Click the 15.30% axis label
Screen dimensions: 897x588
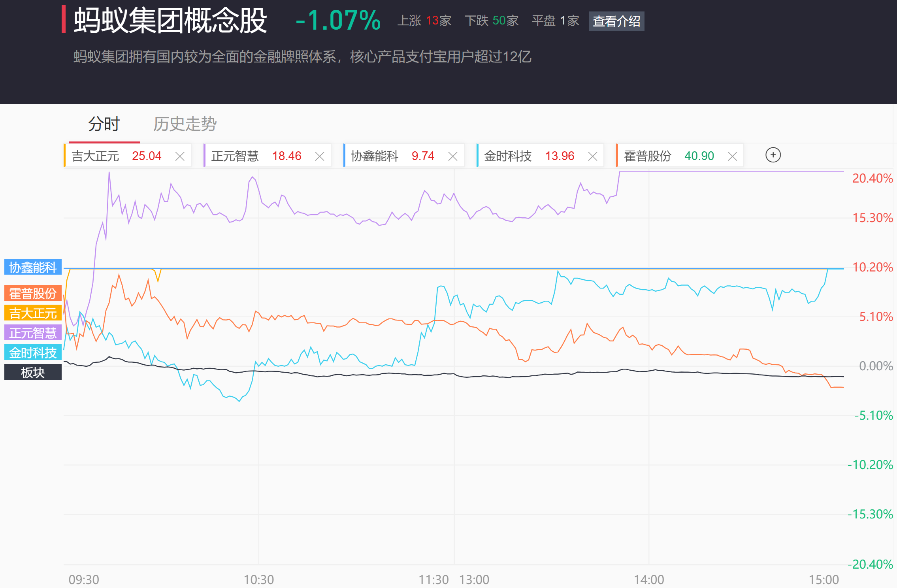(872, 218)
